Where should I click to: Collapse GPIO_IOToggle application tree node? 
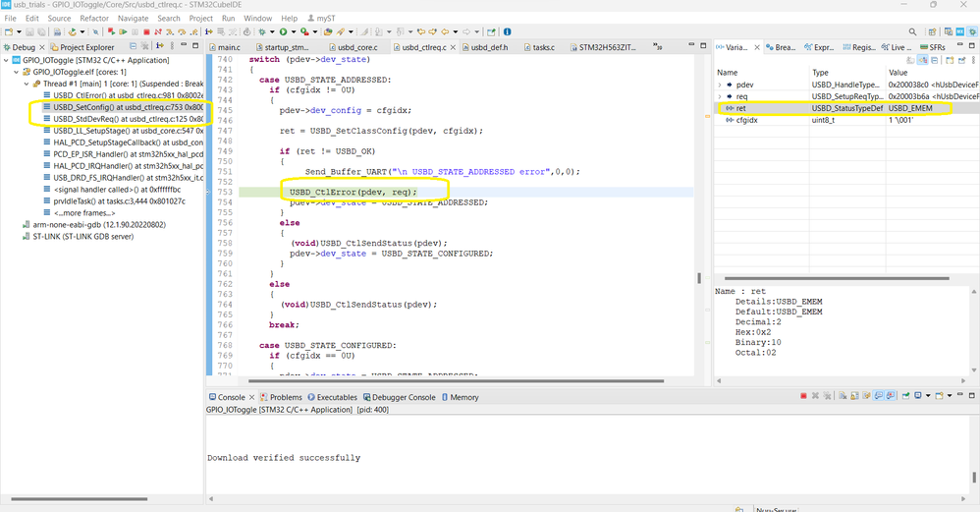click(x=6, y=60)
